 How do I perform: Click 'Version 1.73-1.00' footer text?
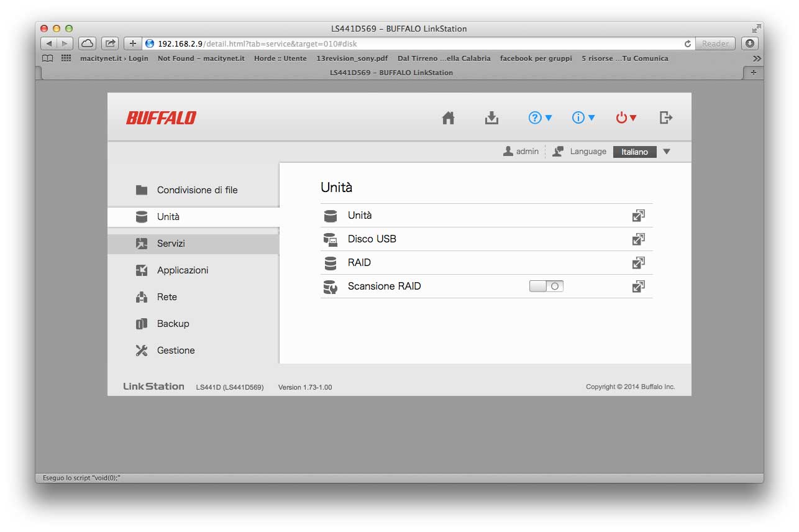[305, 387]
